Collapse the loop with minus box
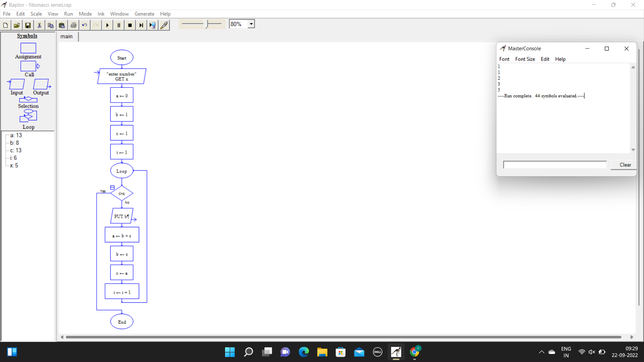 (112, 187)
